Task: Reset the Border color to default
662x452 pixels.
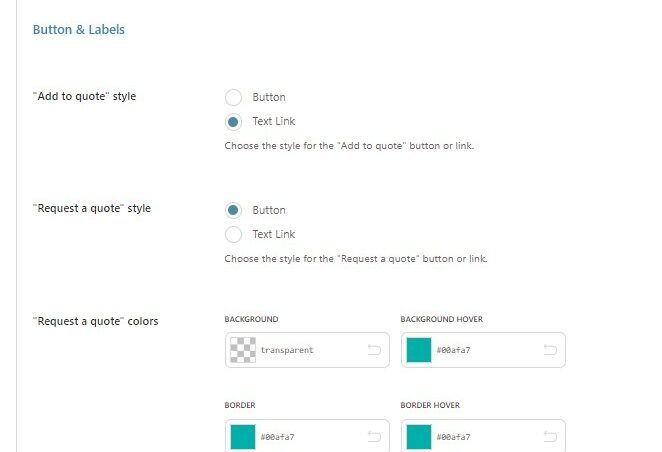Action: [374, 436]
